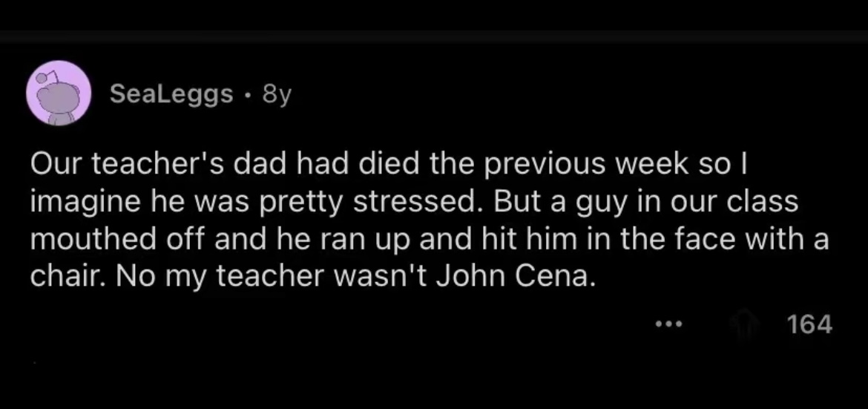
Task: Tap the word stressed in the comment
Action: click(418, 203)
